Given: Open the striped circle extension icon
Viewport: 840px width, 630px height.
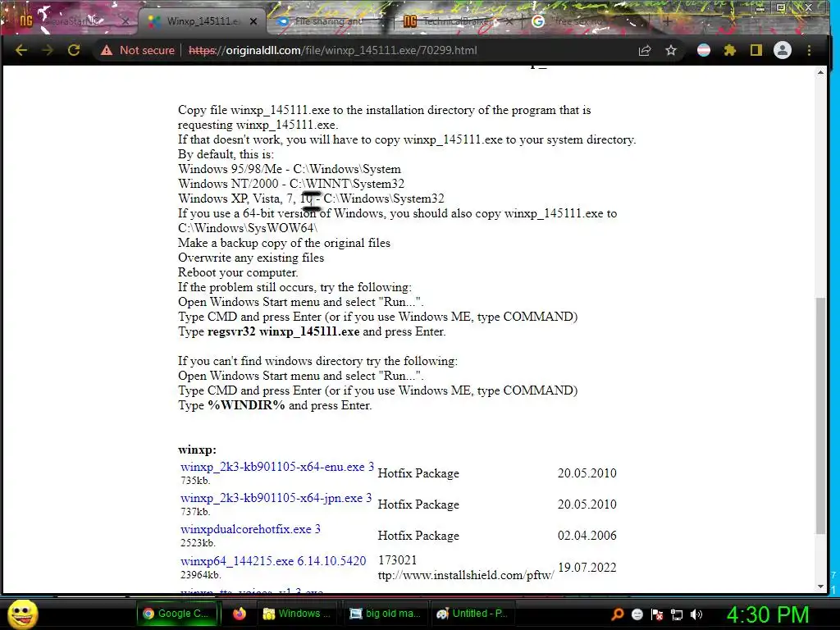Looking at the screenshot, I should pos(703,50).
